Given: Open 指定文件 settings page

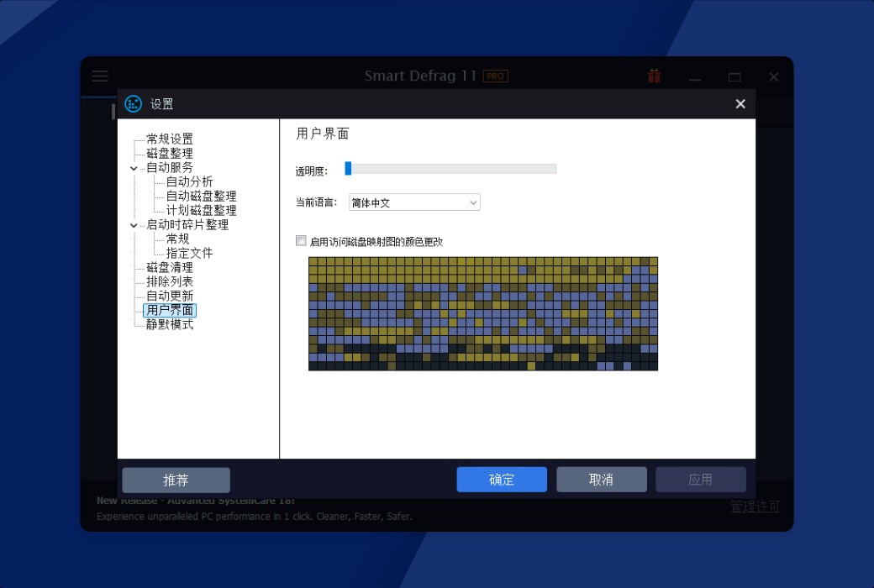Looking at the screenshot, I should point(189,253).
